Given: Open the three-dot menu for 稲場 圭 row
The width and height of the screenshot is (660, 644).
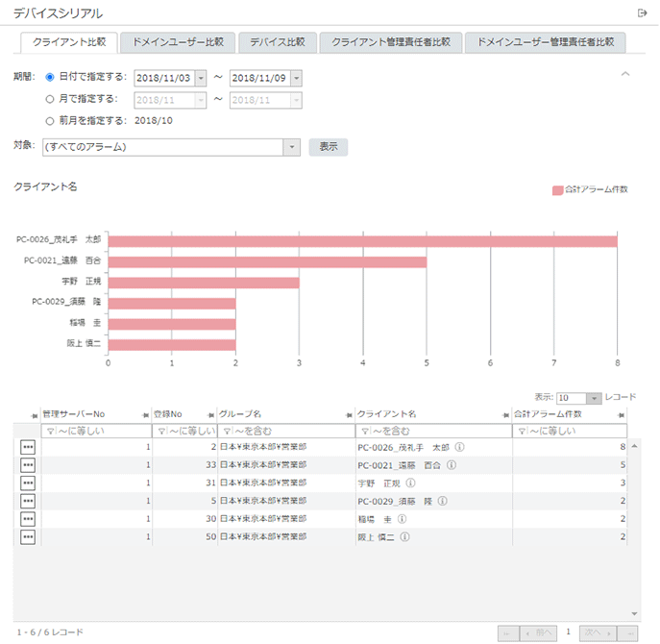Looking at the screenshot, I should pyautogui.click(x=27, y=519).
